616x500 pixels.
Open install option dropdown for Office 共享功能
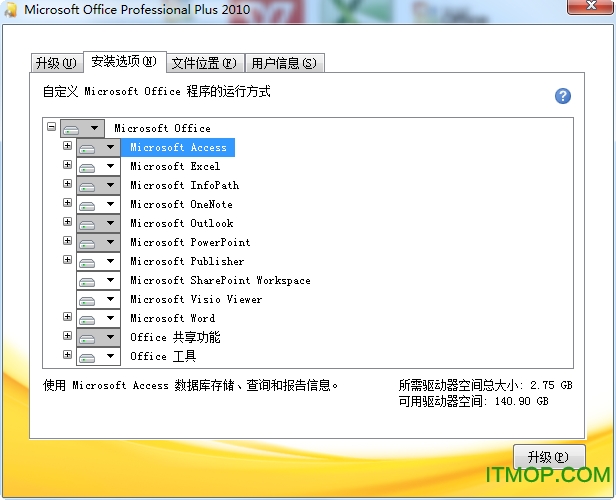point(98,337)
